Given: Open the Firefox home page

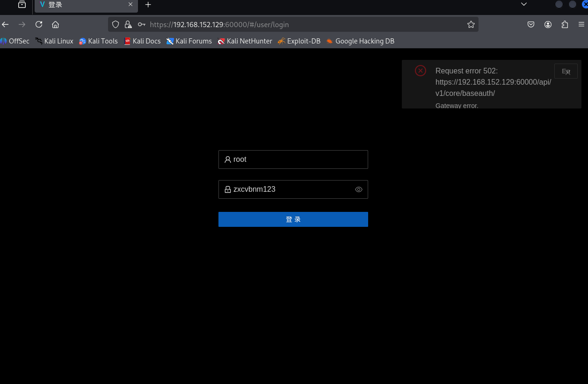Looking at the screenshot, I should click(x=55, y=24).
